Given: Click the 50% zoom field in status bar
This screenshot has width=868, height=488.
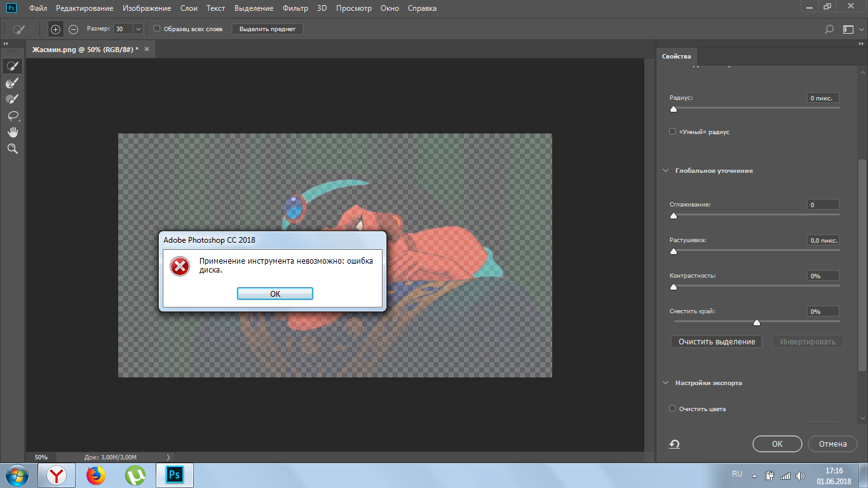Looking at the screenshot, I should click(x=41, y=457).
